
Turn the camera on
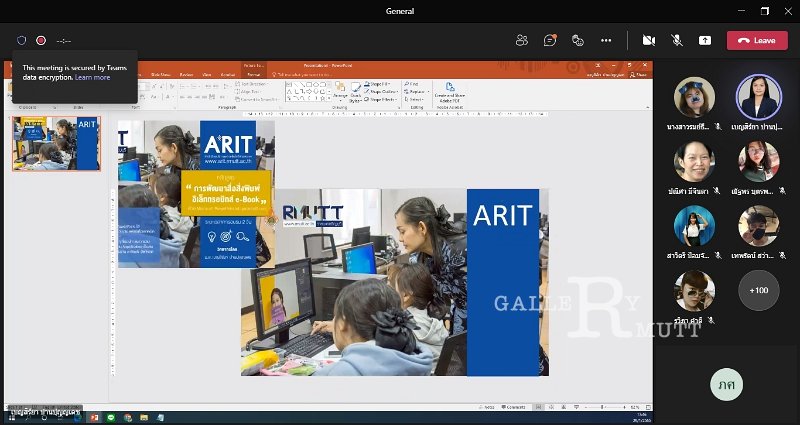click(649, 40)
